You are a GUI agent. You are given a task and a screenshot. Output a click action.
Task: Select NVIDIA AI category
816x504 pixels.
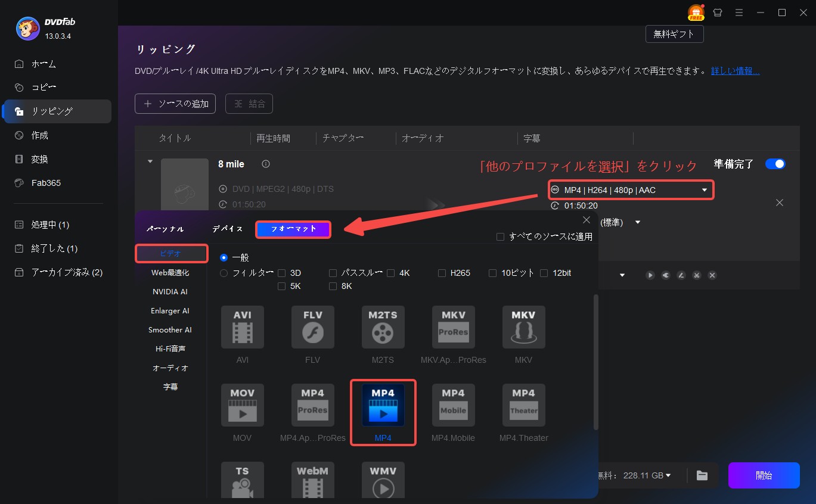pos(170,291)
